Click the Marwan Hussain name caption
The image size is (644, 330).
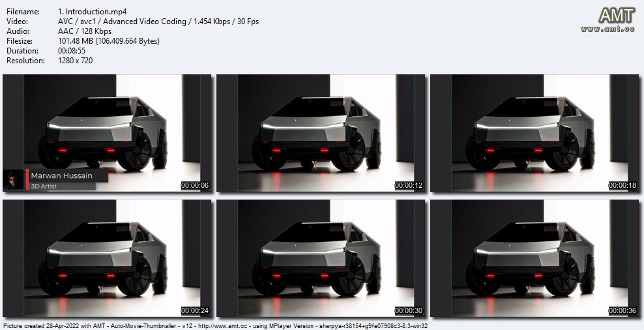(62, 175)
